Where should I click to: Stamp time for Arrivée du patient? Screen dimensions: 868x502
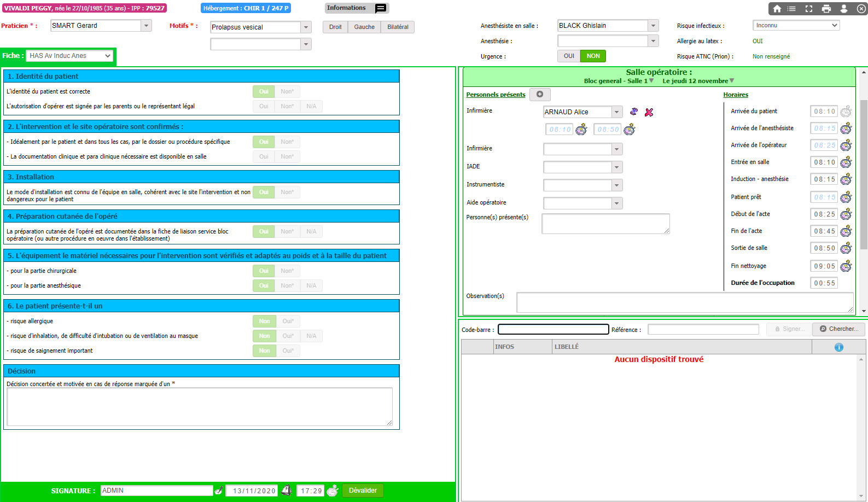point(846,111)
